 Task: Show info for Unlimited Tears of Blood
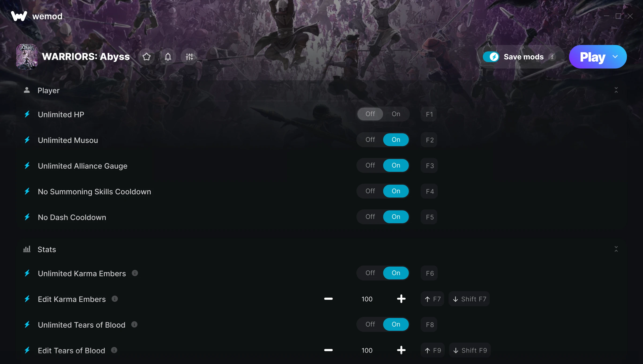point(134,324)
